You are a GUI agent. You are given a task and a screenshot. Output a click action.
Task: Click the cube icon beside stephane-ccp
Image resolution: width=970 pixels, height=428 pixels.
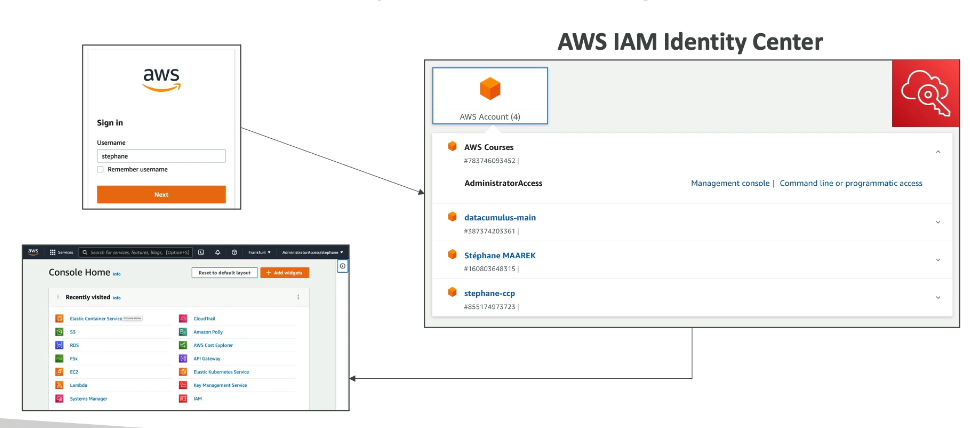pos(452,292)
